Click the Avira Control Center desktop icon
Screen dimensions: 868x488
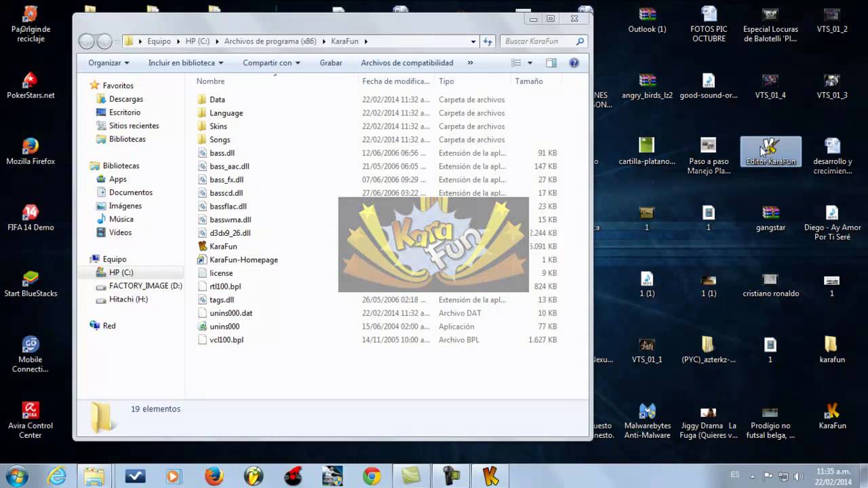30,420
